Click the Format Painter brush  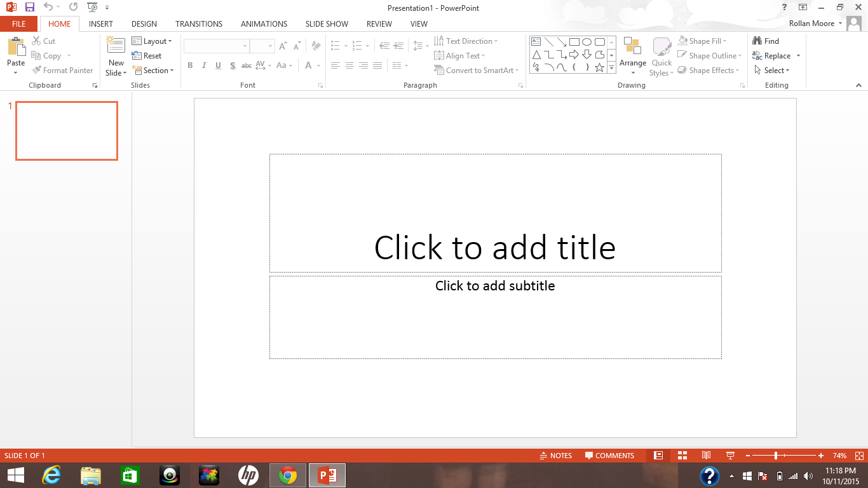[37, 71]
